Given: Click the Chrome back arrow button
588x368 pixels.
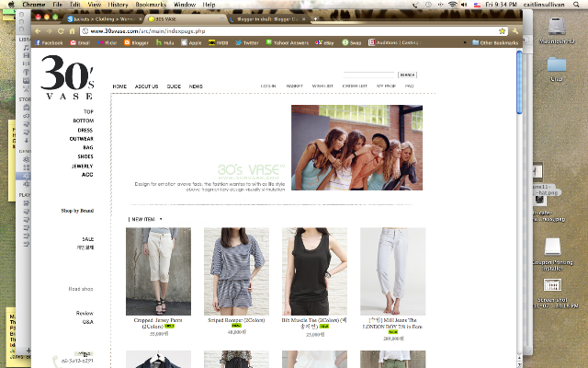Looking at the screenshot, I should coord(38,31).
